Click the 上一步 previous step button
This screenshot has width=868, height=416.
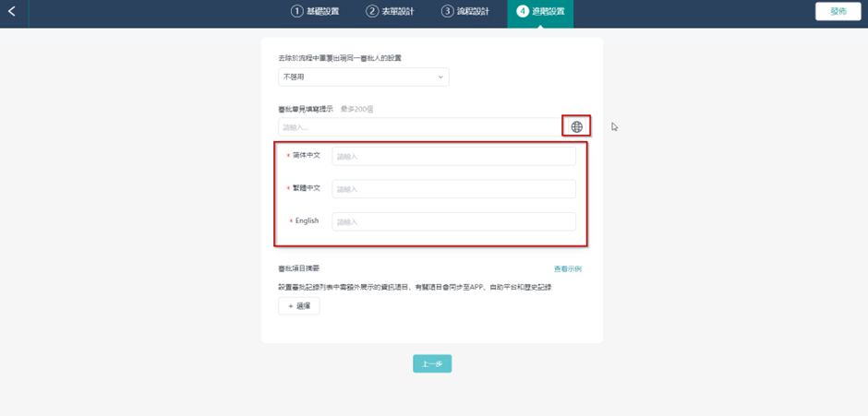click(431, 364)
